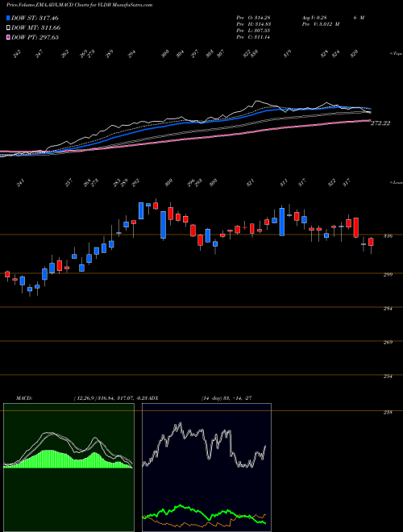Click the (14 day) ADX values text
The width and height of the screenshot is (403, 532).
pyautogui.click(x=226, y=398)
